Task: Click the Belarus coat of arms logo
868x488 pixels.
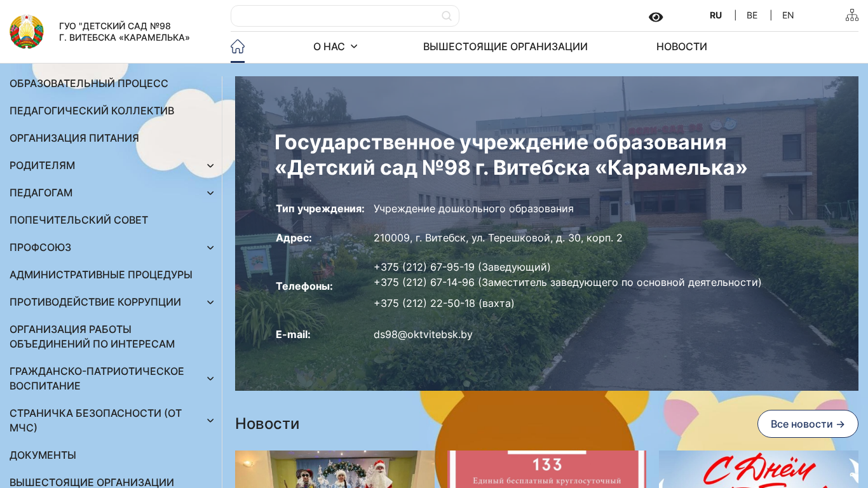Action: click(27, 32)
